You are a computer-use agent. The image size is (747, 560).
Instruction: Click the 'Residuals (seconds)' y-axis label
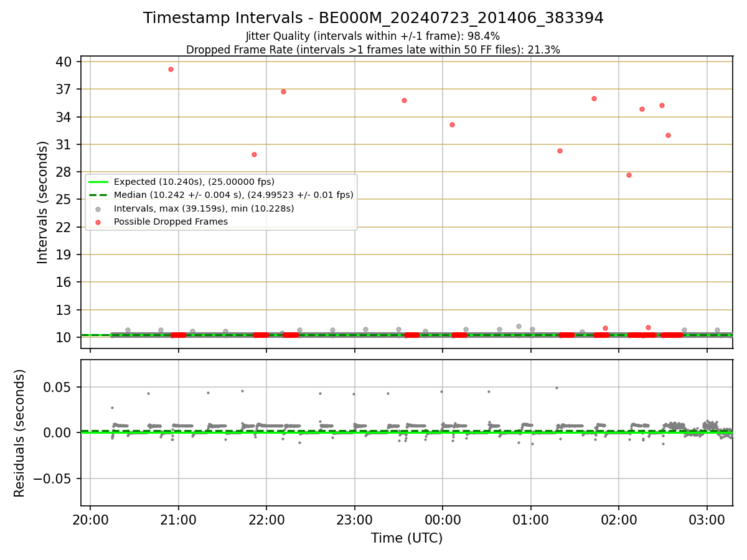tap(20, 433)
